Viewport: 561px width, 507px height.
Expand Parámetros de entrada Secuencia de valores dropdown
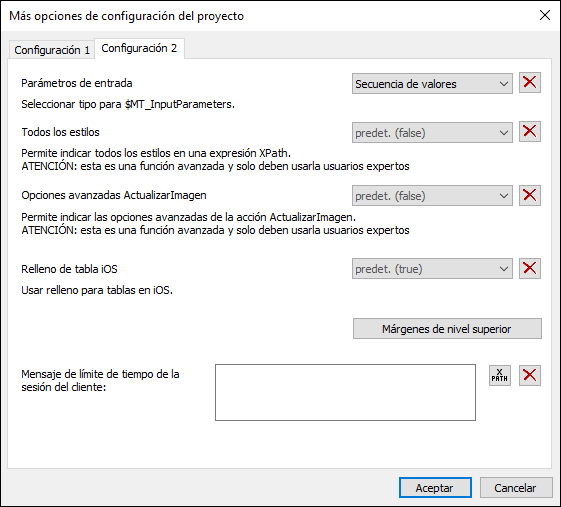click(432, 84)
